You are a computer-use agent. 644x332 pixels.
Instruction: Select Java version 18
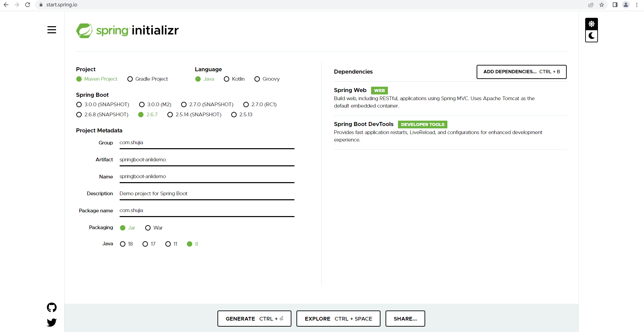pyautogui.click(x=127, y=244)
